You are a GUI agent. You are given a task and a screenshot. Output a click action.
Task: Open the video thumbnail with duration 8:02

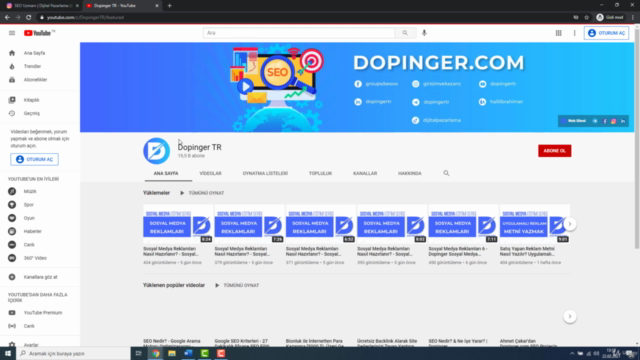(x=392, y=224)
